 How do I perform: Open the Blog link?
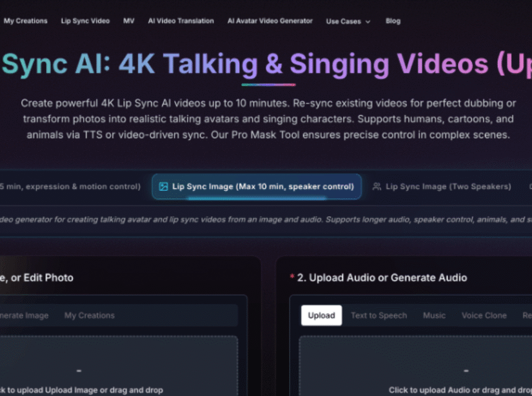tap(393, 21)
